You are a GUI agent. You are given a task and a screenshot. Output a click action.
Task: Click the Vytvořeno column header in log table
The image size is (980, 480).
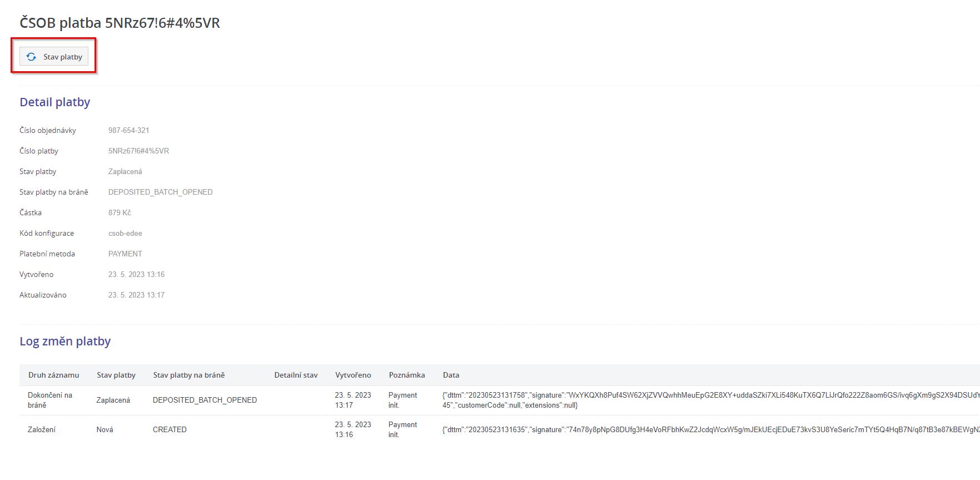pos(353,375)
